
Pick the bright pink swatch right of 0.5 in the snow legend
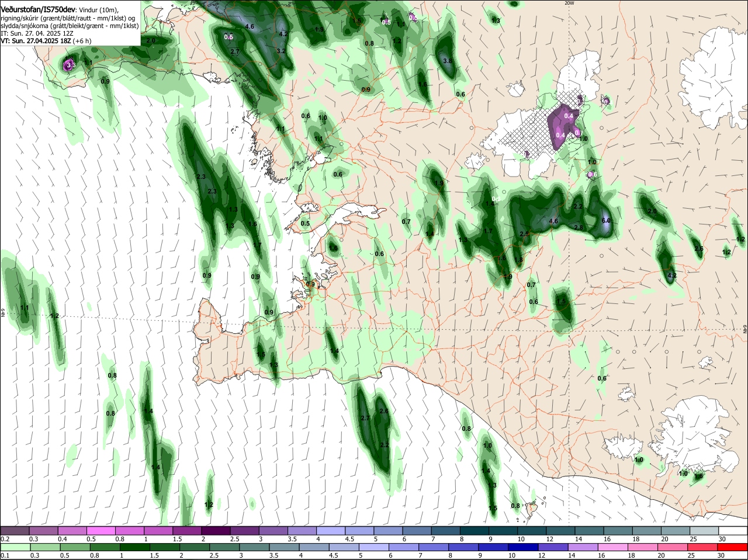[101, 530]
